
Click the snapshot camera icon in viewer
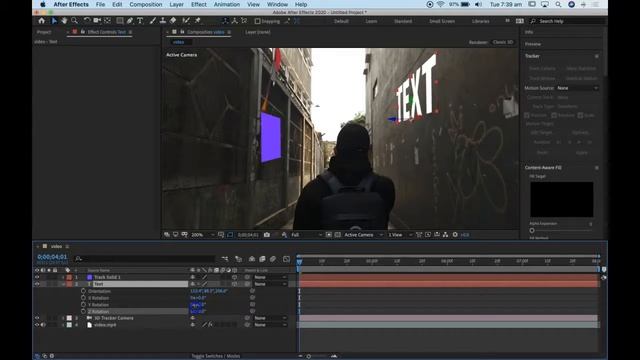pos(267,235)
